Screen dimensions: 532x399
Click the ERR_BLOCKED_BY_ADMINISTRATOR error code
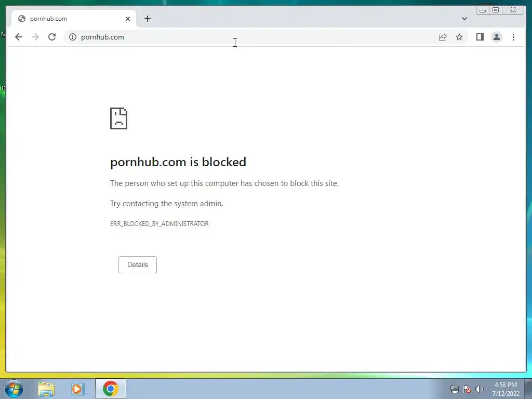point(159,224)
